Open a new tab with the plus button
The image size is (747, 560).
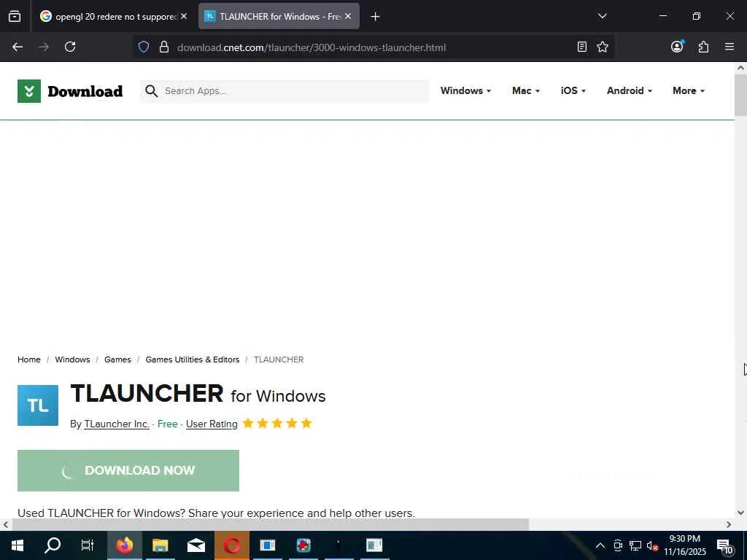pos(375,17)
